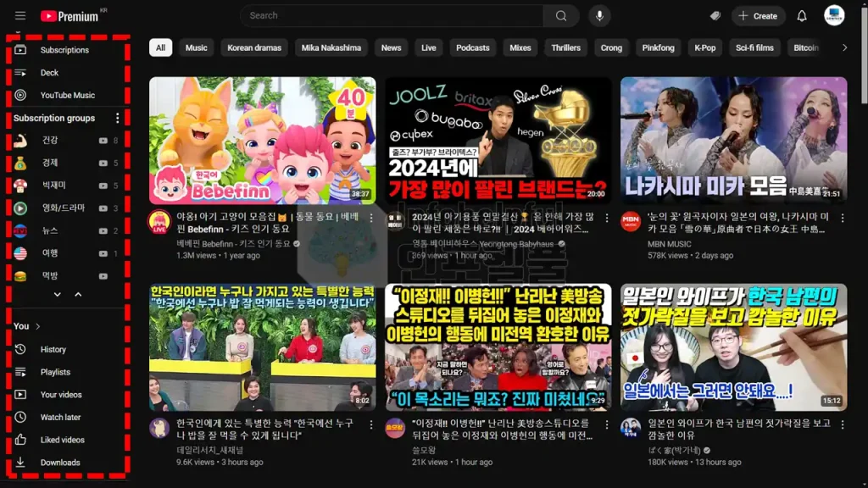Play the 이정재 이병헌 video thumbnail

(498, 347)
